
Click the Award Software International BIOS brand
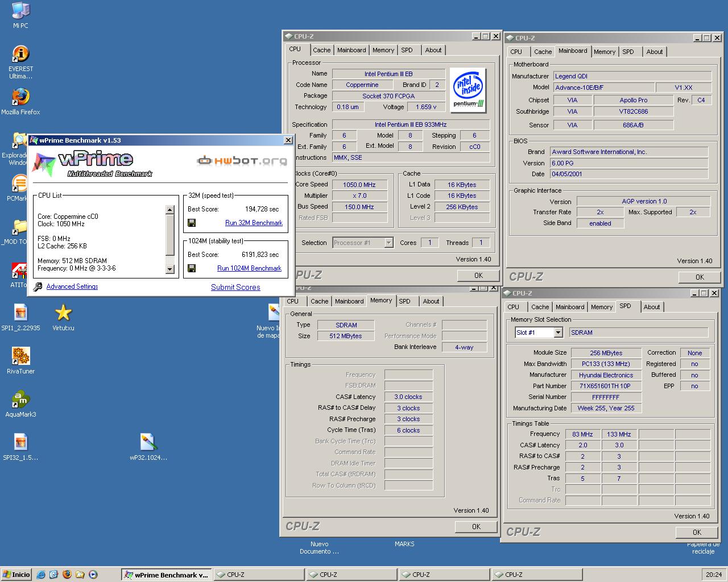(x=628, y=152)
